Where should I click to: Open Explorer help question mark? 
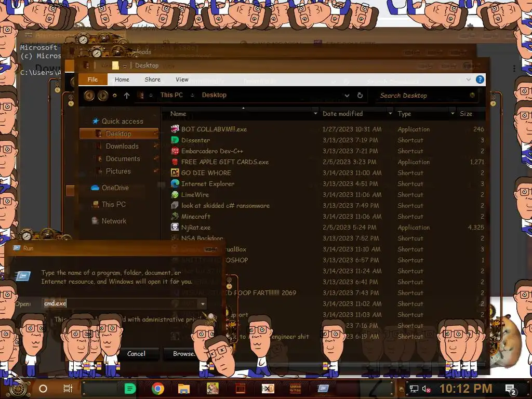(480, 79)
